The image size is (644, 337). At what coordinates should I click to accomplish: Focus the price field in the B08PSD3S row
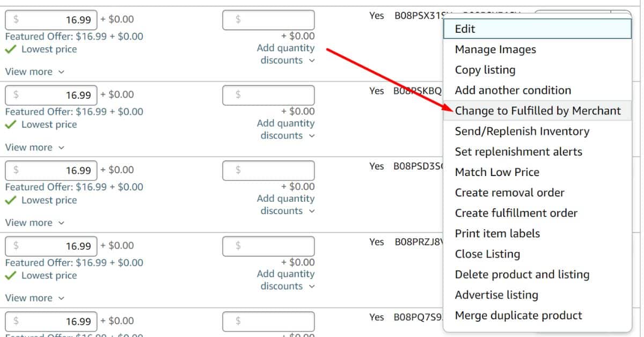pos(52,171)
